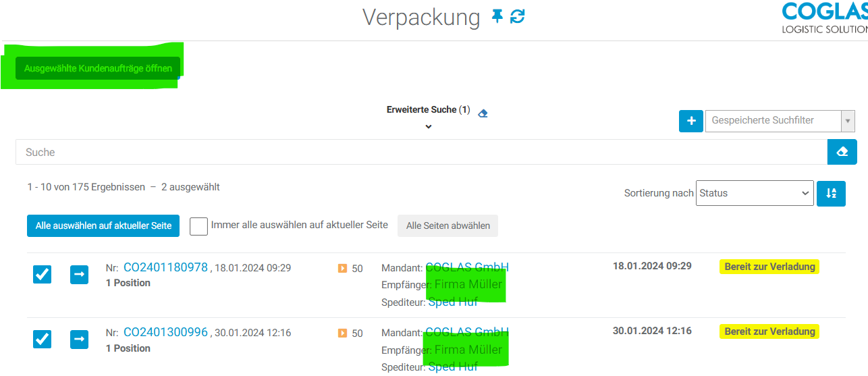Screen dimensions: 868x376
Task: Open the Sortierung nach Status dropdown
Action: pyautogui.click(x=755, y=193)
